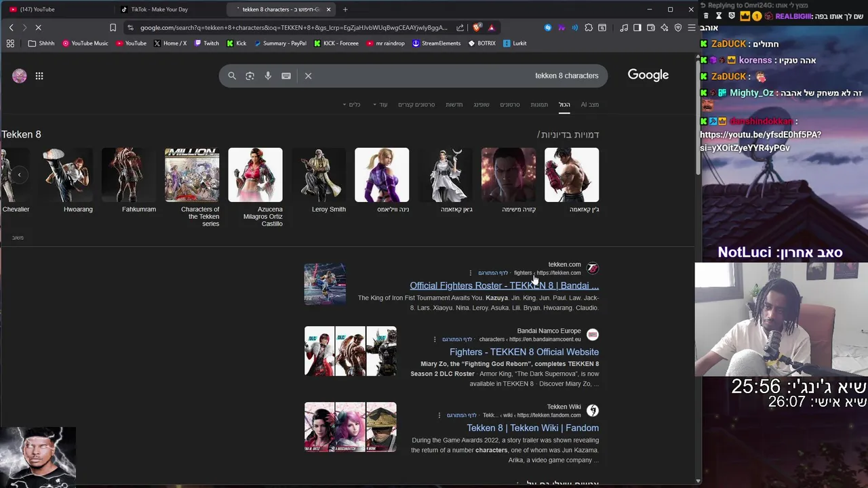Open the YouTube Music bookmark
The image size is (868, 488).
click(85, 43)
